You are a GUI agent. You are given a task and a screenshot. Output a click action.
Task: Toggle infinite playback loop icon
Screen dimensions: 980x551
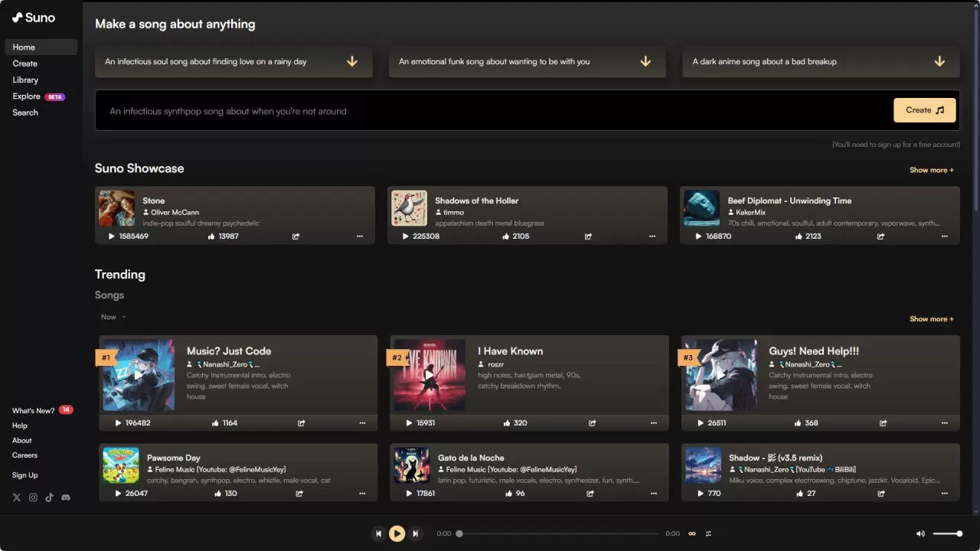click(692, 533)
